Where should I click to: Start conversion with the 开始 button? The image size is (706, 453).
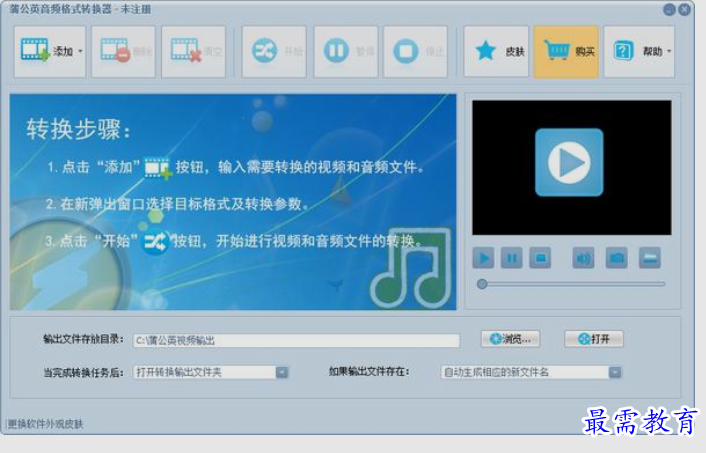click(274, 51)
